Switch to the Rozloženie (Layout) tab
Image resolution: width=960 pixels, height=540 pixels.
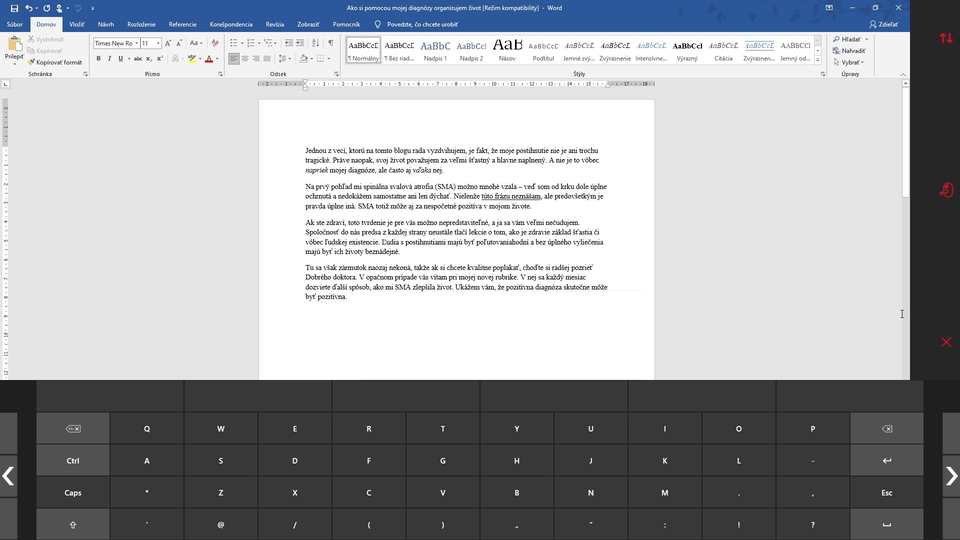tap(141, 24)
